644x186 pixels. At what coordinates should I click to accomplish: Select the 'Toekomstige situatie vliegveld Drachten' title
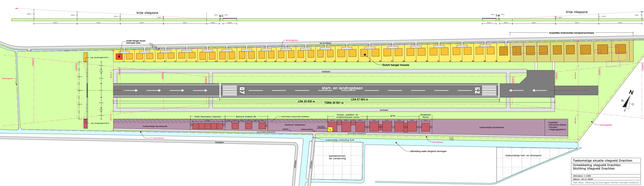(x=602, y=161)
